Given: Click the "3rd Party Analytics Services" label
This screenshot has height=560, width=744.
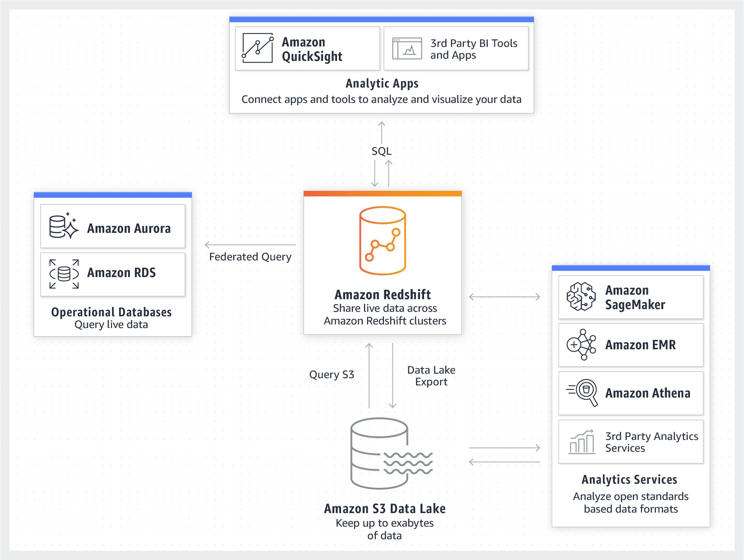Looking at the screenshot, I should 652,442.
